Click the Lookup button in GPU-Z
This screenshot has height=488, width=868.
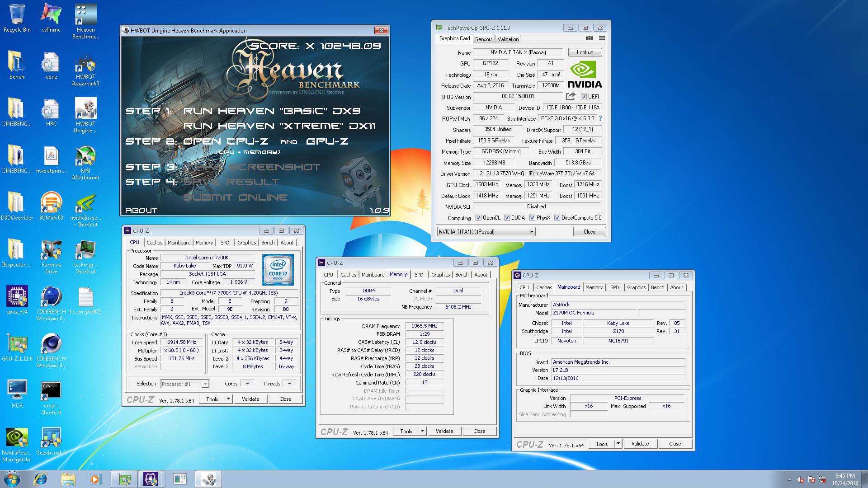tap(585, 52)
